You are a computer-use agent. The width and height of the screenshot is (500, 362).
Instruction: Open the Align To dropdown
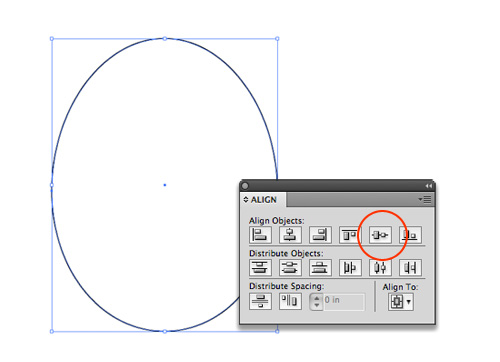tap(401, 302)
